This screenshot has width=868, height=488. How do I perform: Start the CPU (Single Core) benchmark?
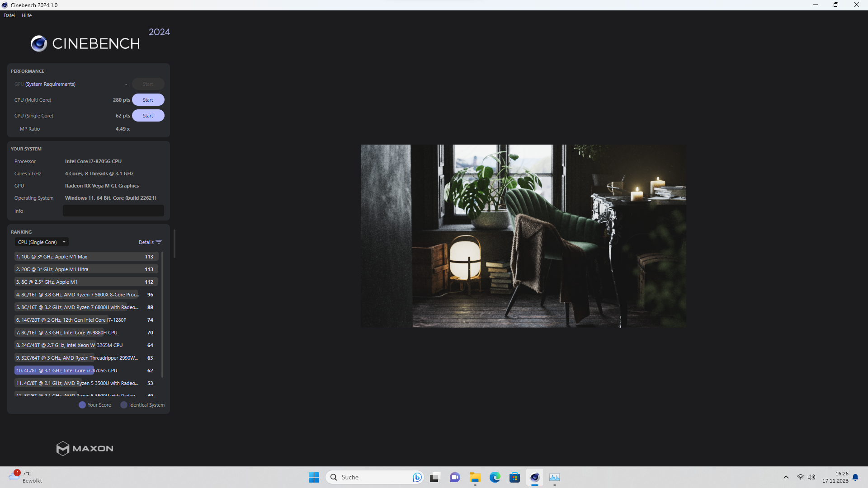(x=148, y=115)
